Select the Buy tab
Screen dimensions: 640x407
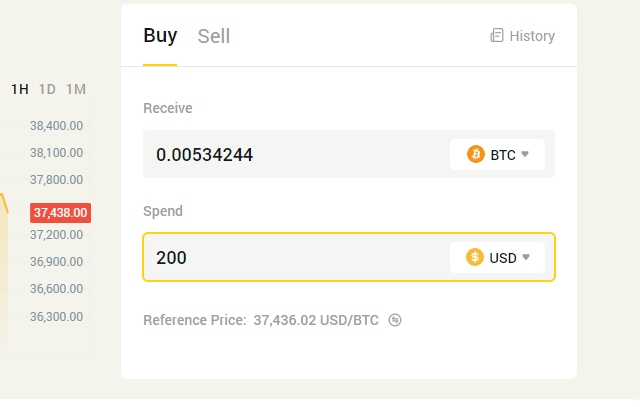[160, 36]
